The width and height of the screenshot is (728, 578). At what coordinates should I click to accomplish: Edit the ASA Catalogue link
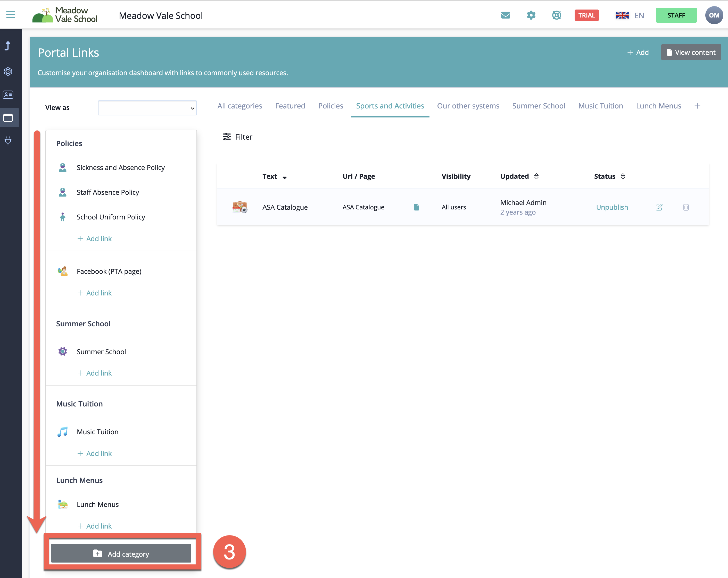[x=659, y=207]
